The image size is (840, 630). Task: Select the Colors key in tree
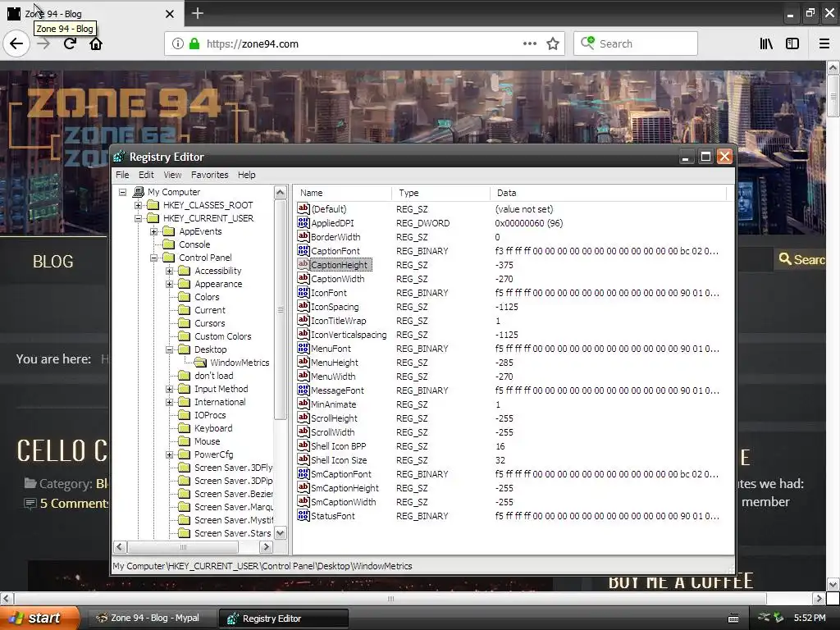coord(207,297)
